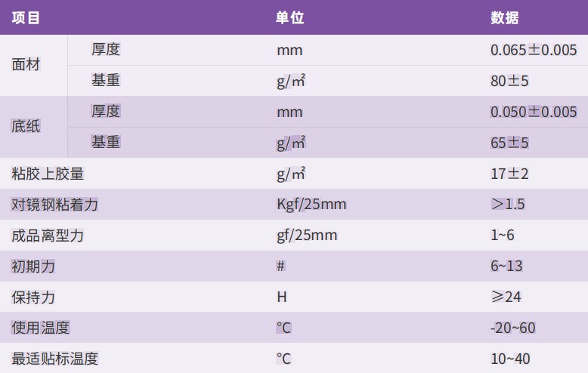Click the gf/25mm unit cell
Image resolution: width=588 pixels, height=373 pixels.
point(307,235)
